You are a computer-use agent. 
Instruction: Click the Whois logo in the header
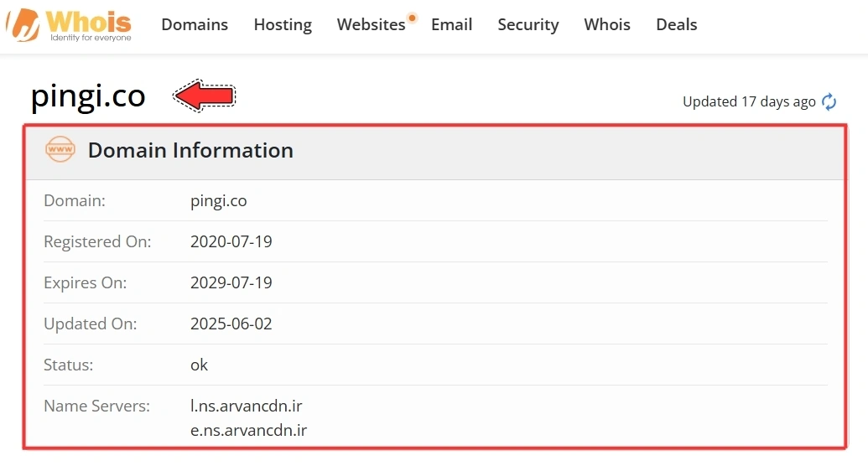click(x=69, y=25)
